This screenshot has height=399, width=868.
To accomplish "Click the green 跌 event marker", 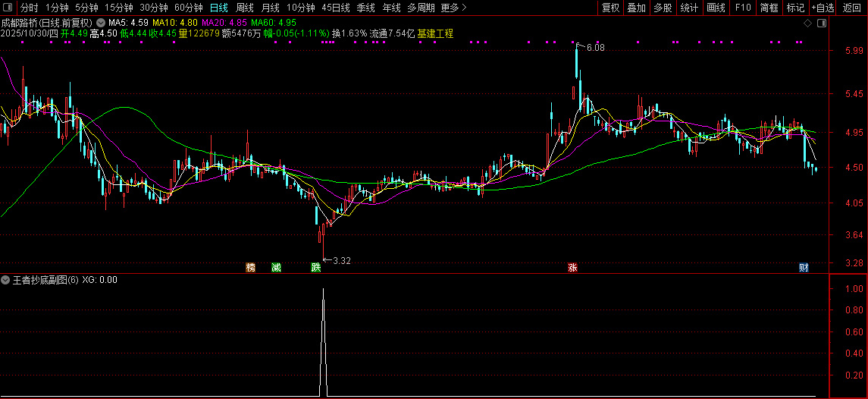I will coord(315,268).
